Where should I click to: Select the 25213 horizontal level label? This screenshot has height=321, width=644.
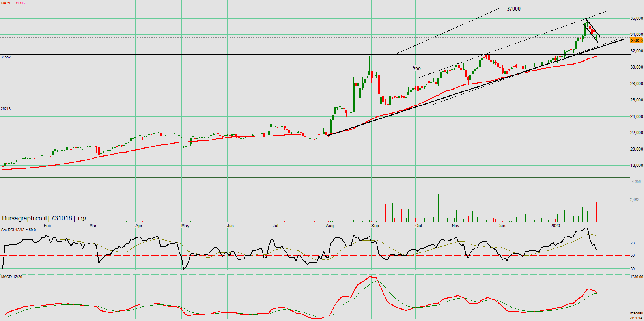point(6,109)
